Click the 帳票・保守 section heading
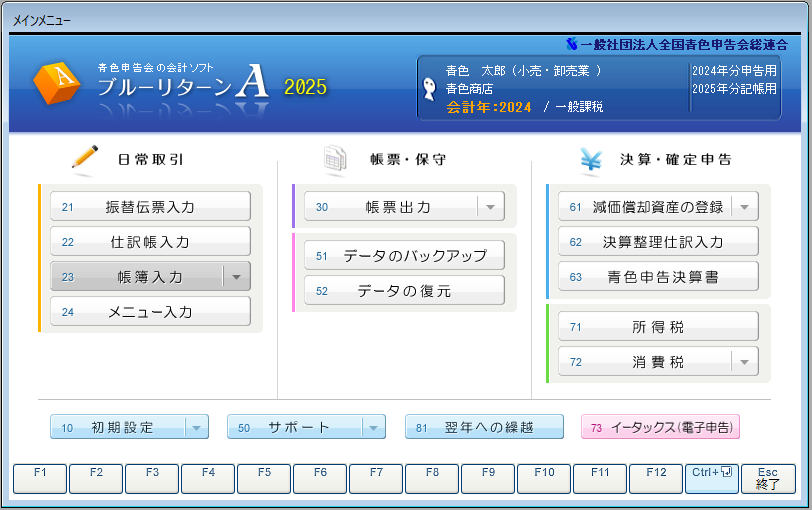 [408, 159]
